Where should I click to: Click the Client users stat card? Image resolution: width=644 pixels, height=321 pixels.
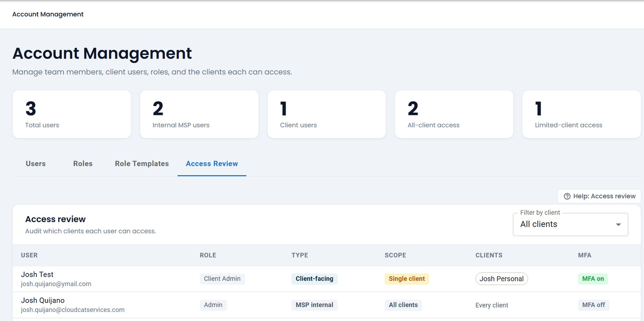click(327, 114)
